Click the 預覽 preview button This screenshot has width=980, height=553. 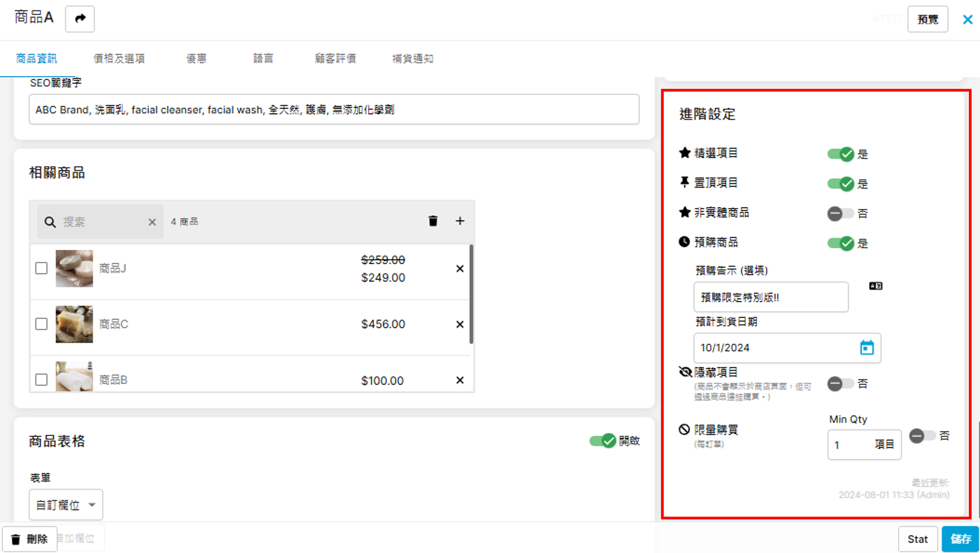[927, 19]
